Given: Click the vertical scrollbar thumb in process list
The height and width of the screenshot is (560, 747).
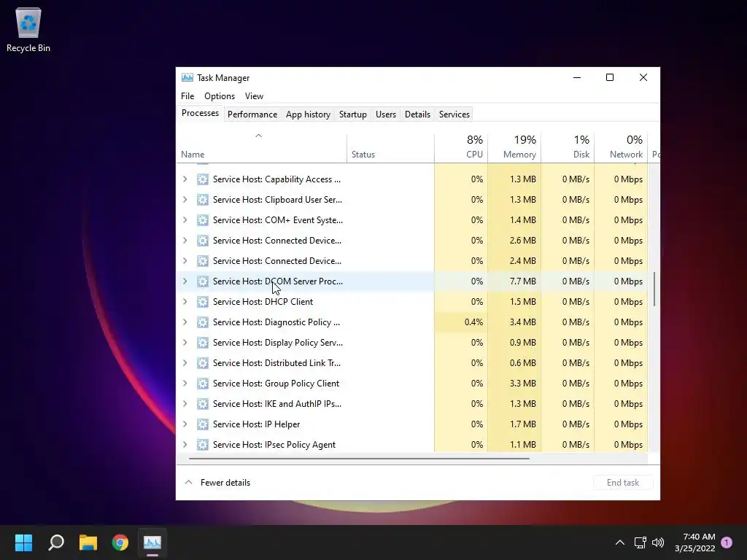Looking at the screenshot, I should (x=654, y=289).
